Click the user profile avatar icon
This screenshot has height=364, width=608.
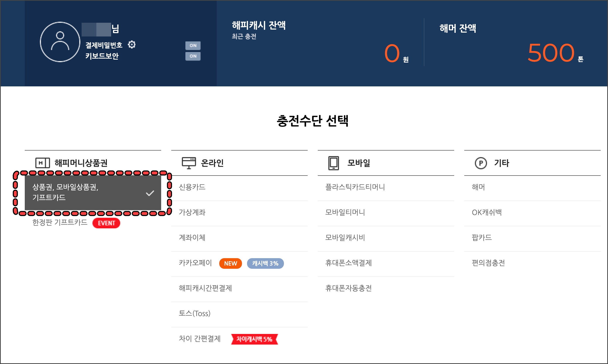click(60, 42)
